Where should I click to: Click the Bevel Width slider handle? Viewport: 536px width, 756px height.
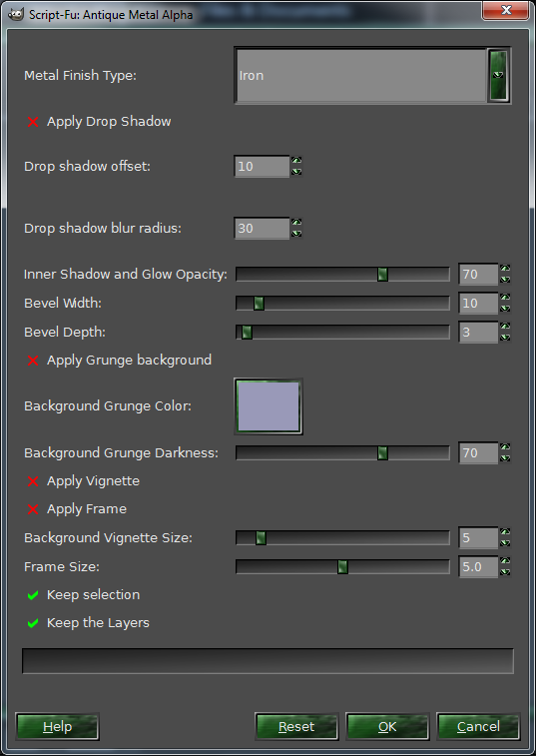(x=259, y=304)
